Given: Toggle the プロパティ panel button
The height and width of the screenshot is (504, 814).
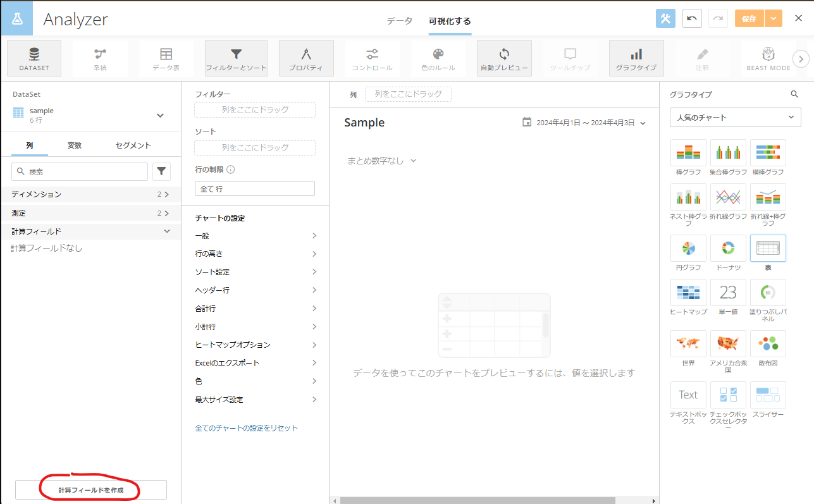Looking at the screenshot, I should (306, 58).
